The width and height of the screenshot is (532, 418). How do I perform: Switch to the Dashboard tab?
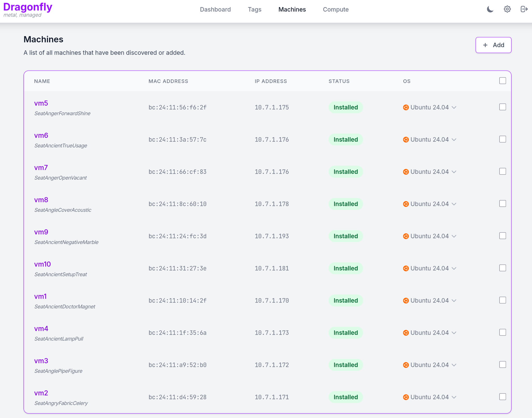click(x=215, y=9)
